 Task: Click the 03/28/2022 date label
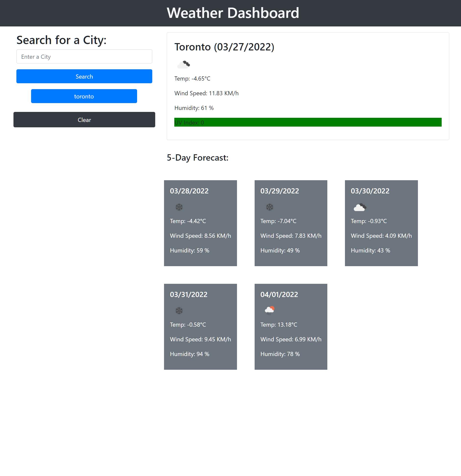coord(189,191)
